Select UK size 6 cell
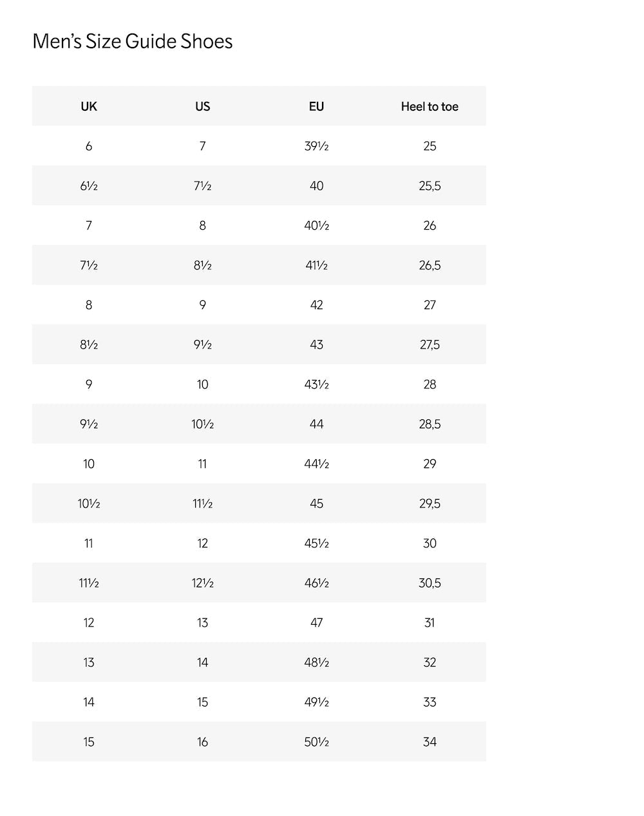644x816 pixels. coord(89,146)
